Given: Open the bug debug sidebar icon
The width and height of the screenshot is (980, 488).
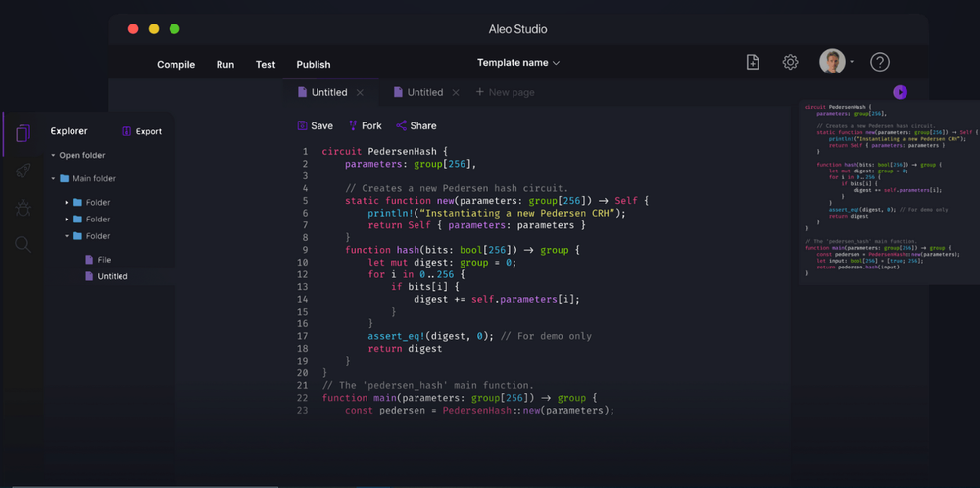Looking at the screenshot, I should point(24,208).
